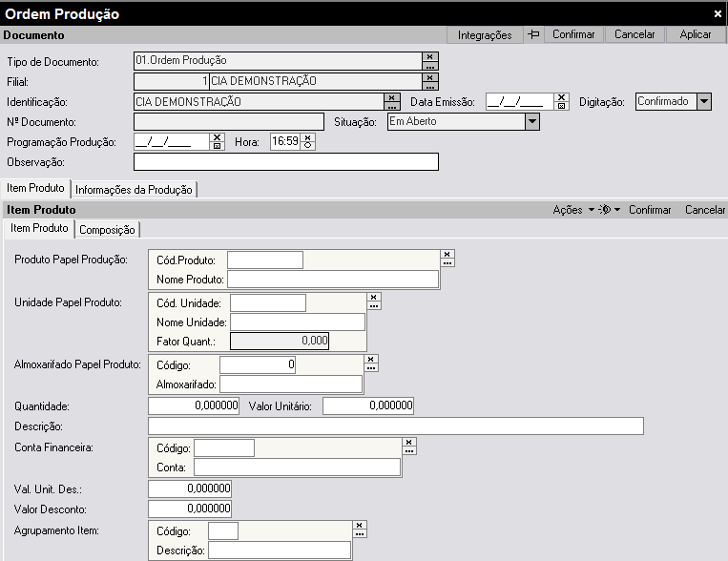Click the Conta name input field

[x=297, y=467]
